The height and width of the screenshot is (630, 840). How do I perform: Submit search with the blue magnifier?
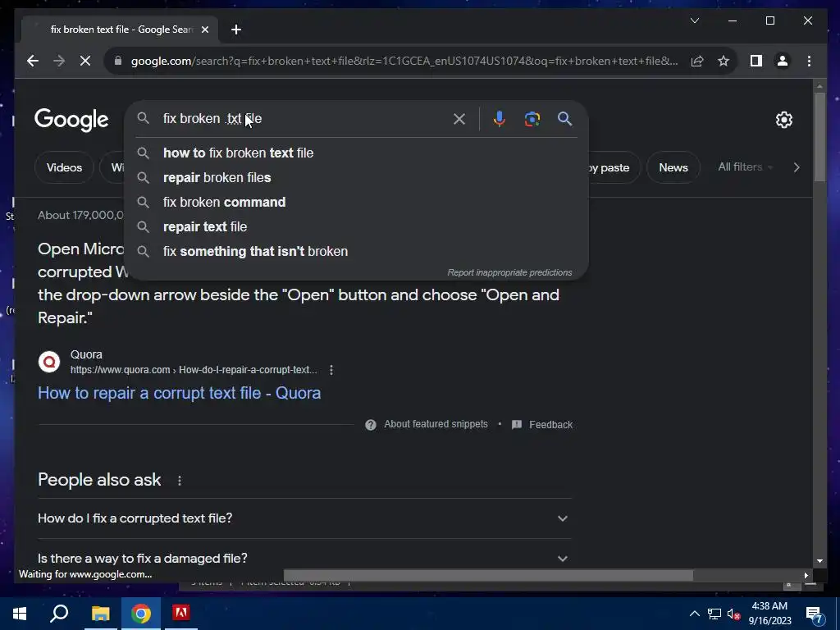click(x=564, y=119)
